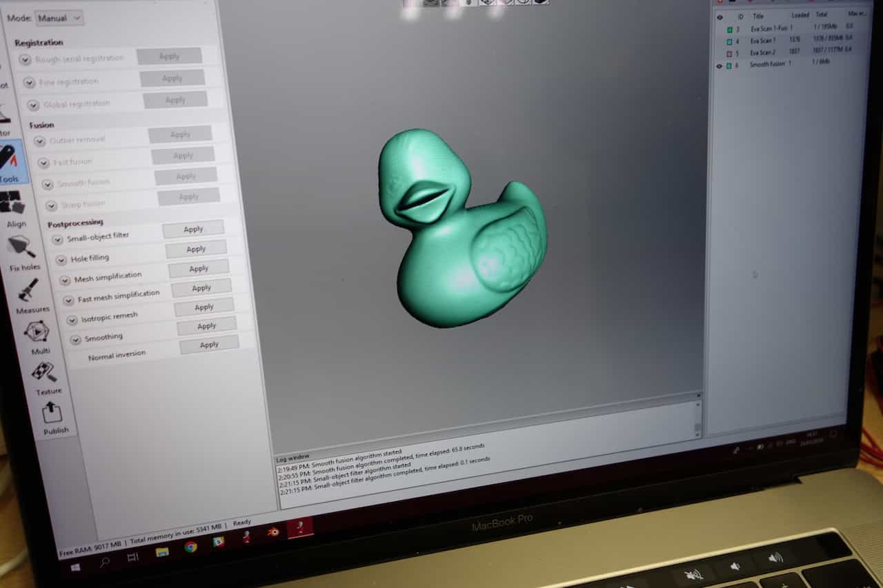Open the Mode dropdown set to Manual

[x=59, y=17]
